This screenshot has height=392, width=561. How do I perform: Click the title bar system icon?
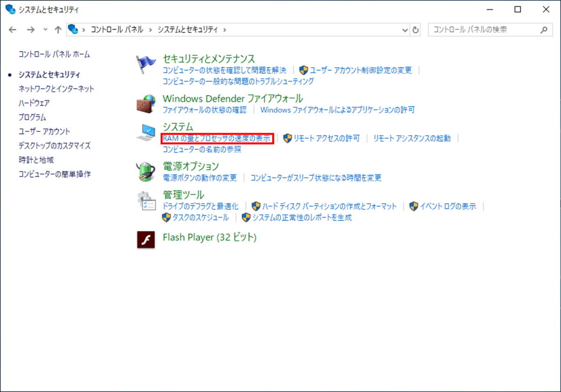(x=10, y=9)
